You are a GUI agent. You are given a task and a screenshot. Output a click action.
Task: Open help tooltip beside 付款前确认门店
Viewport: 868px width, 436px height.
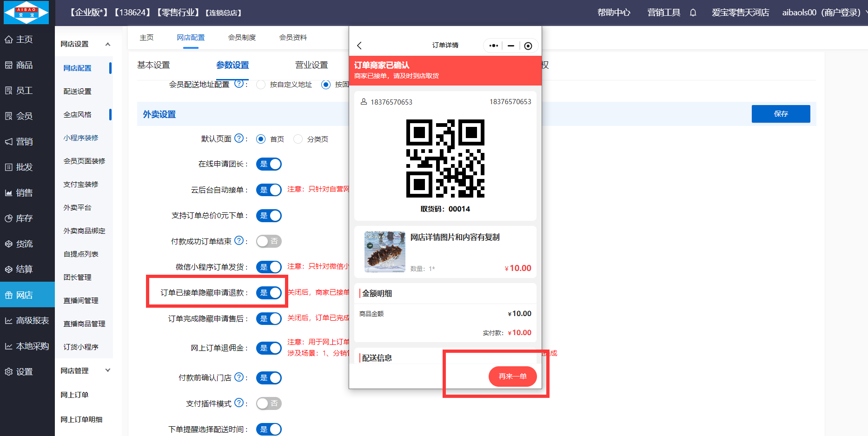pyautogui.click(x=239, y=377)
